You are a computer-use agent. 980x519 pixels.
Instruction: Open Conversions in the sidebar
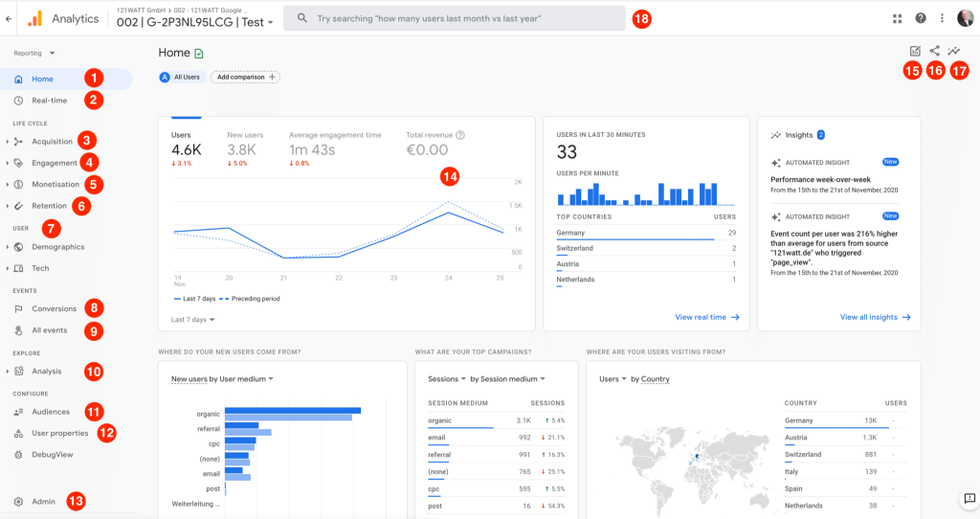[54, 308]
